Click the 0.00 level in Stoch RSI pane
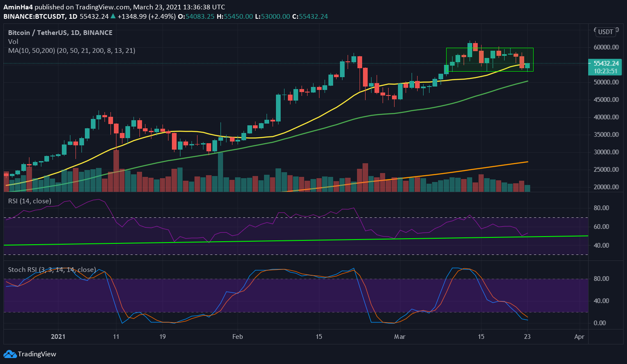Viewport: 627px width, 364px height. pyautogui.click(x=600, y=323)
